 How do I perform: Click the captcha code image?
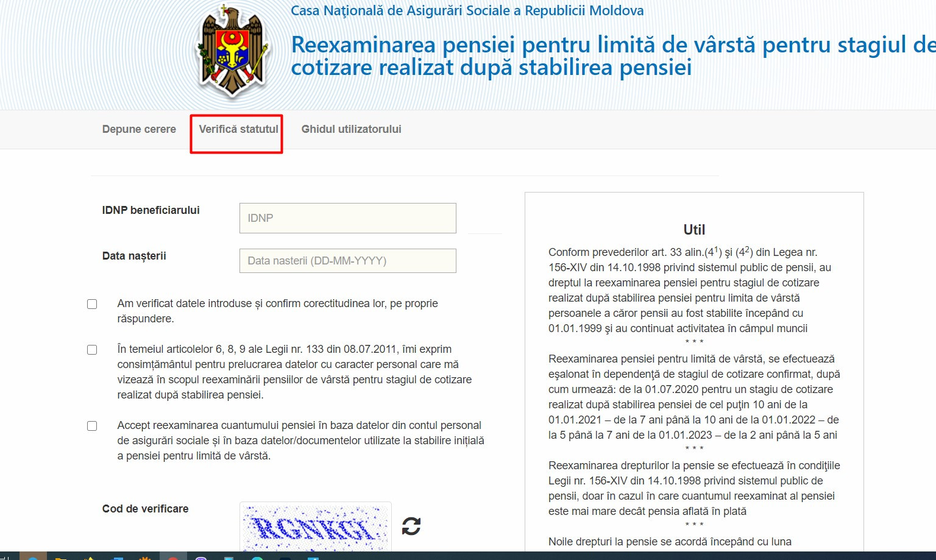(x=316, y=526)
